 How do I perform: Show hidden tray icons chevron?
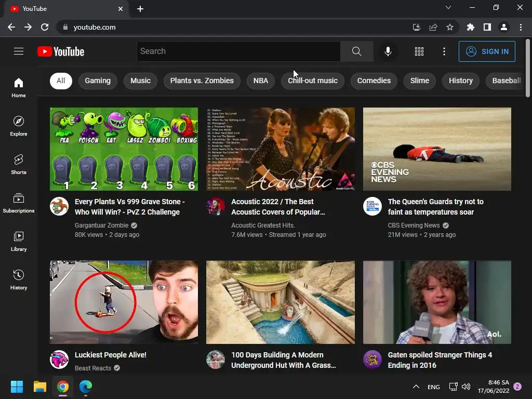416,387
